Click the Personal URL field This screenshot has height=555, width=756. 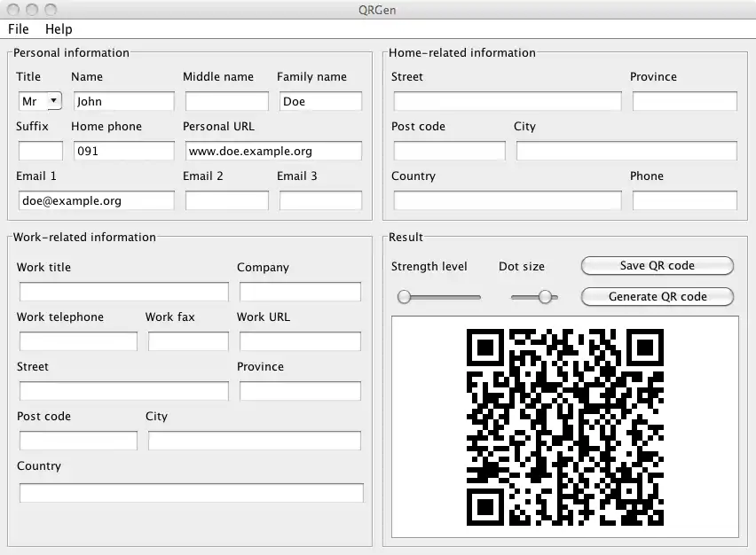coord(273,151)
